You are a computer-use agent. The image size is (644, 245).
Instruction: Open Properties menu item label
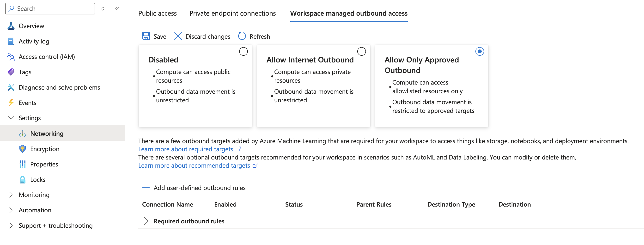pyautogui.click(x=44, y=164)
